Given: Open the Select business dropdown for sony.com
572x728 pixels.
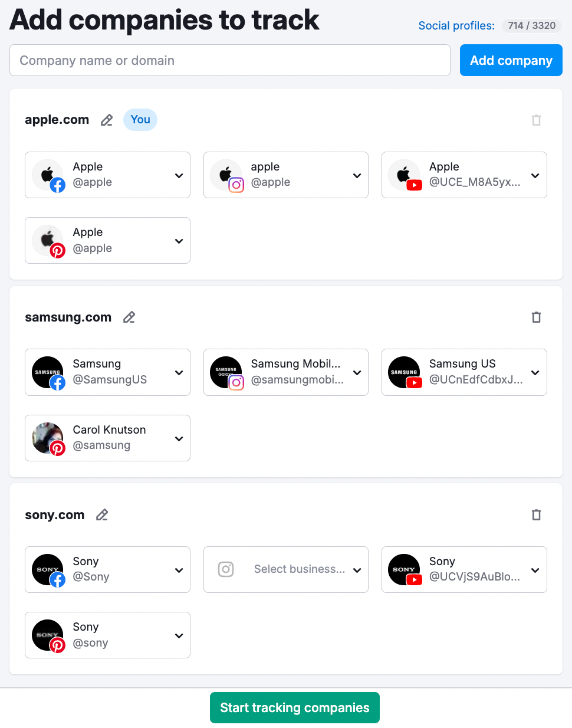Looking at the screenshot, I should click(357, 569).
